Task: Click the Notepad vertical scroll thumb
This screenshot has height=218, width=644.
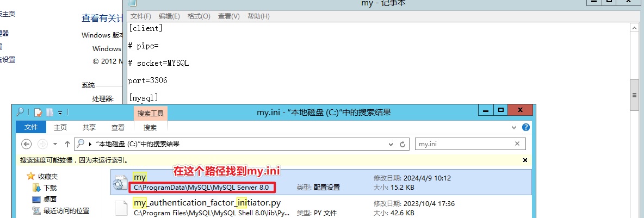Action: click(634, 95)
